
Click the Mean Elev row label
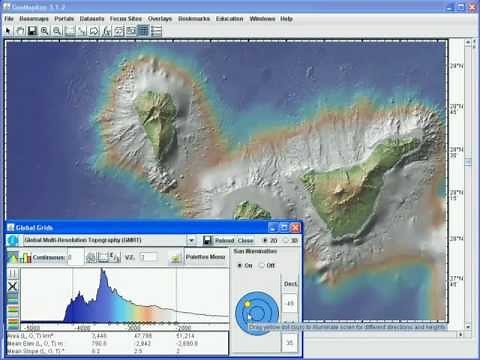35,343
